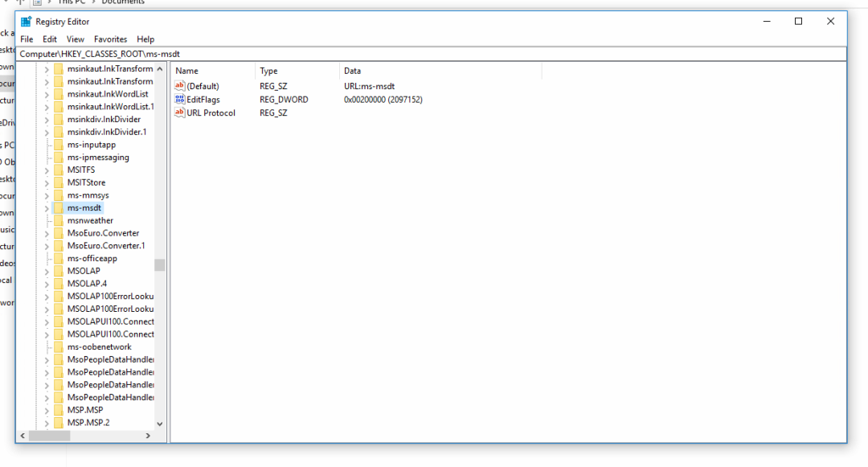Click the folder icon for msinkdiv.InkDivider.1

[59, 133]
